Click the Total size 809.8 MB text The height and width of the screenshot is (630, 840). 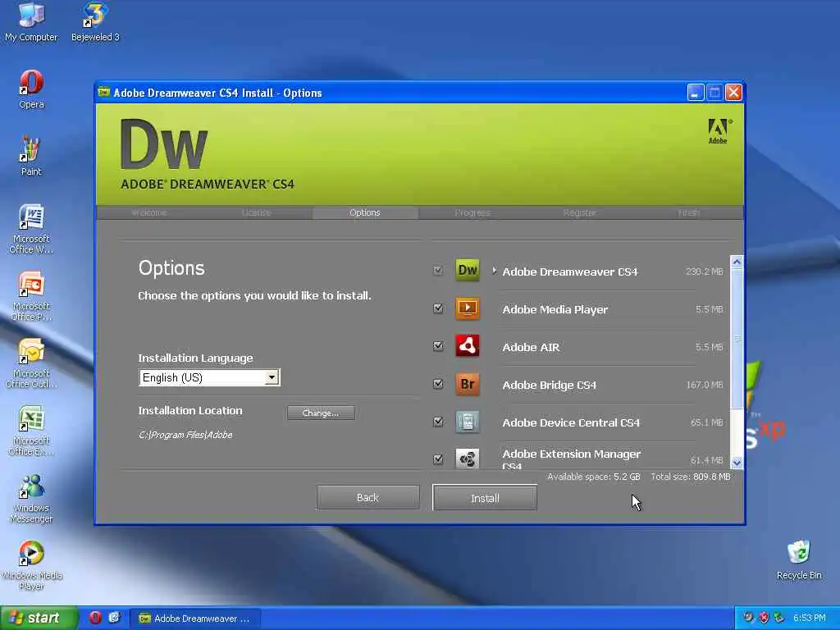coord(691,477)
